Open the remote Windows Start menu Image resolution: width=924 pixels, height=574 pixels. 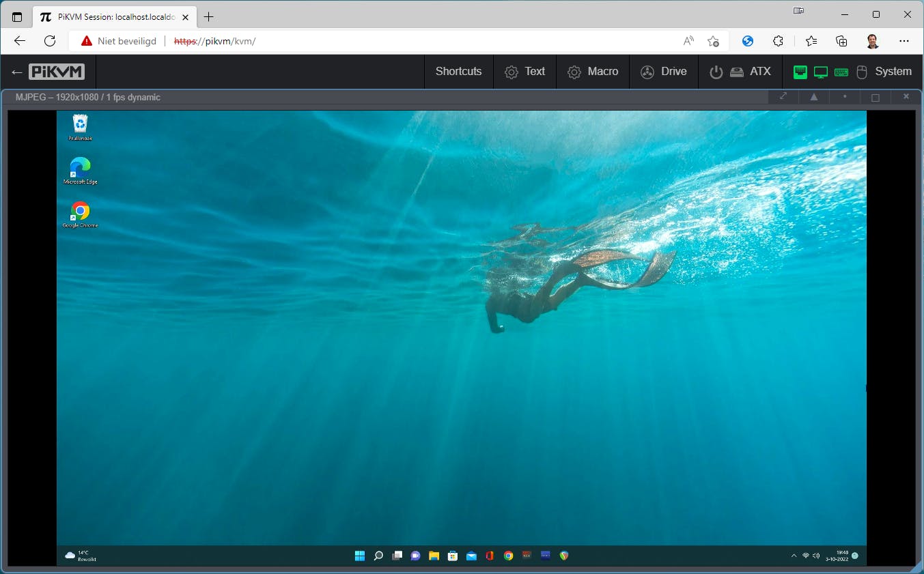360,556
